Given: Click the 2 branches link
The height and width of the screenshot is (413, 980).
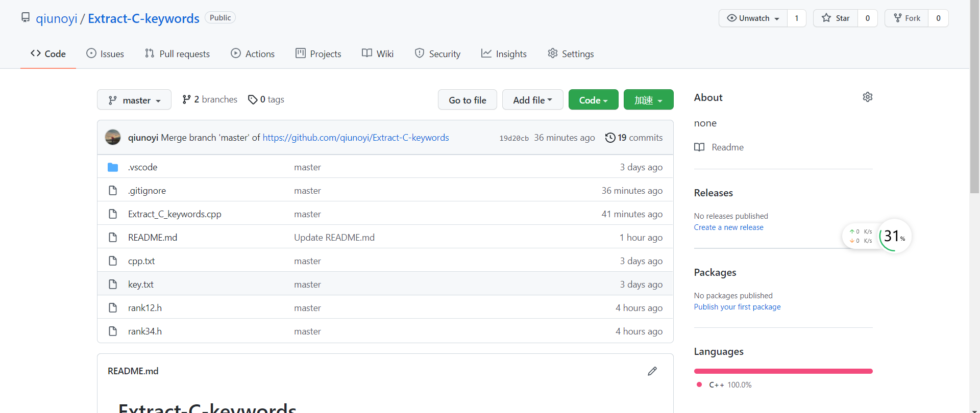Looking at the screenshot, I should pos(210,99).
